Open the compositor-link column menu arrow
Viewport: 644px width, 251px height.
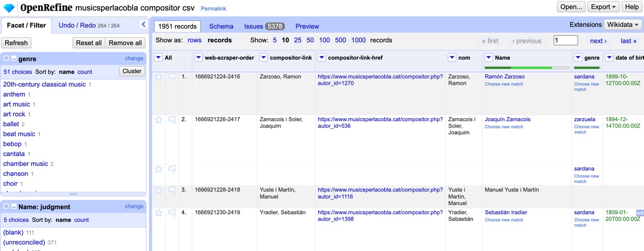click(263, 58)
